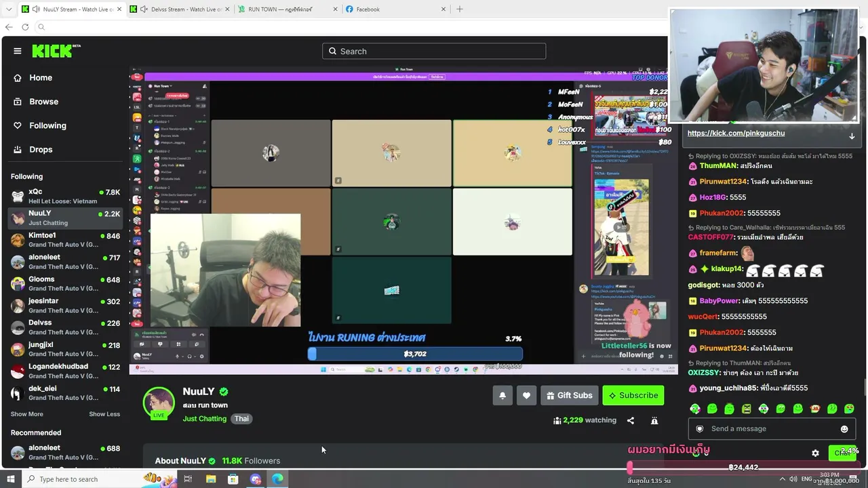The width and height of the screenshot is (868, 488).
Task: Open the pinned kick.com/pinkguschu link
Action: point(736,133)
